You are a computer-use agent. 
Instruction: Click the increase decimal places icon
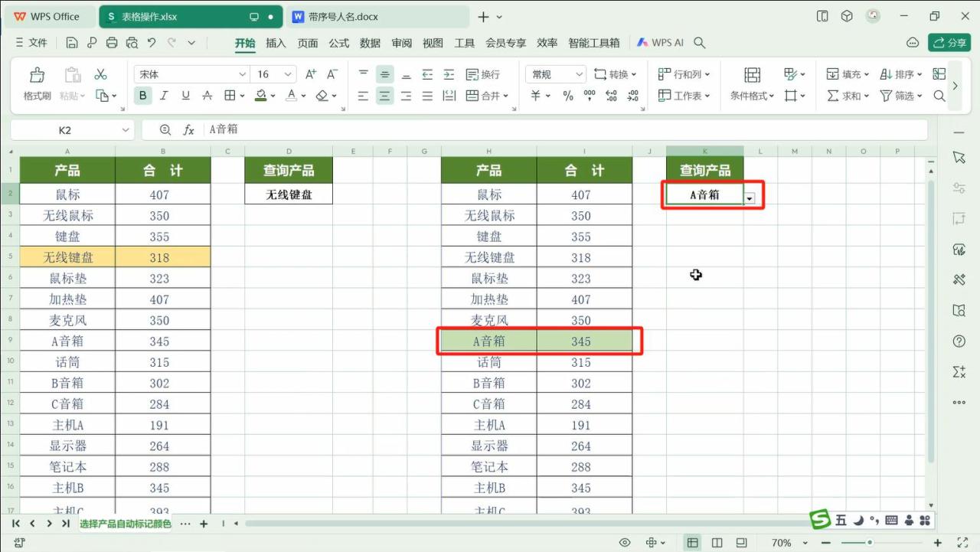[x=611, y=96]
